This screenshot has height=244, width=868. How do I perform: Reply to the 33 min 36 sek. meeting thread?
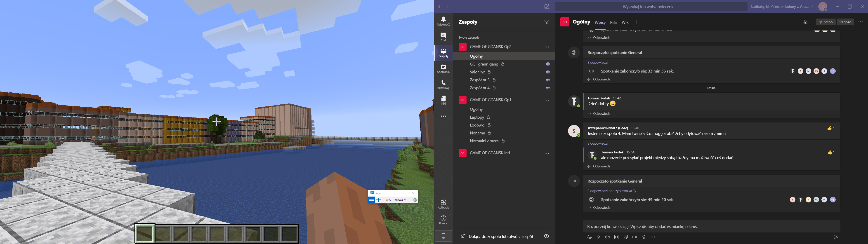click(599, 80)
